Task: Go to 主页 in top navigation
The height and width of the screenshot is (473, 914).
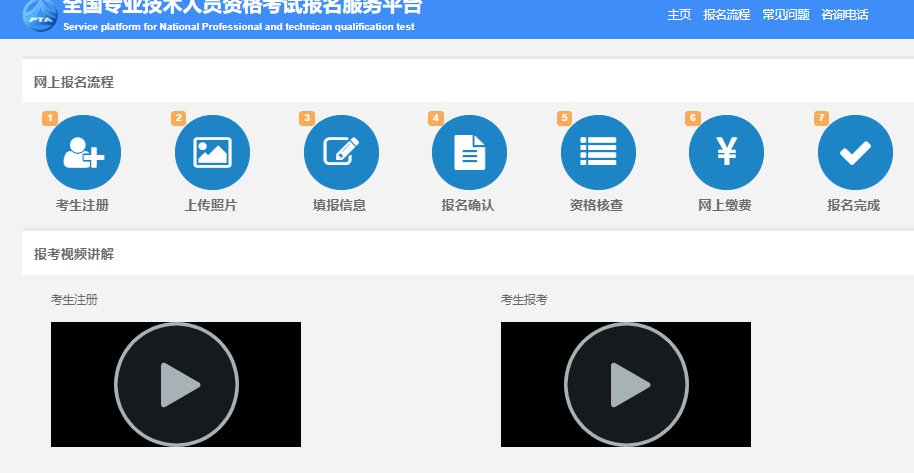Action: pos(679,15)
